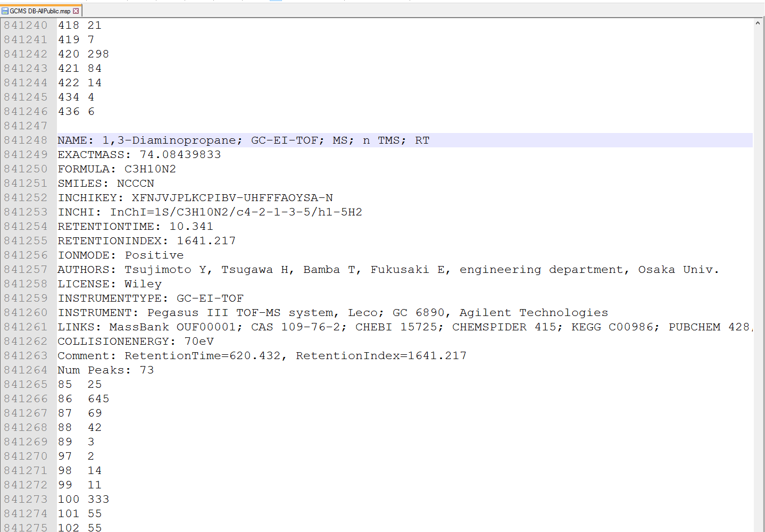Click line number 841264 in margin
This screenshot has width=765, height=532.
pos(26,370)
